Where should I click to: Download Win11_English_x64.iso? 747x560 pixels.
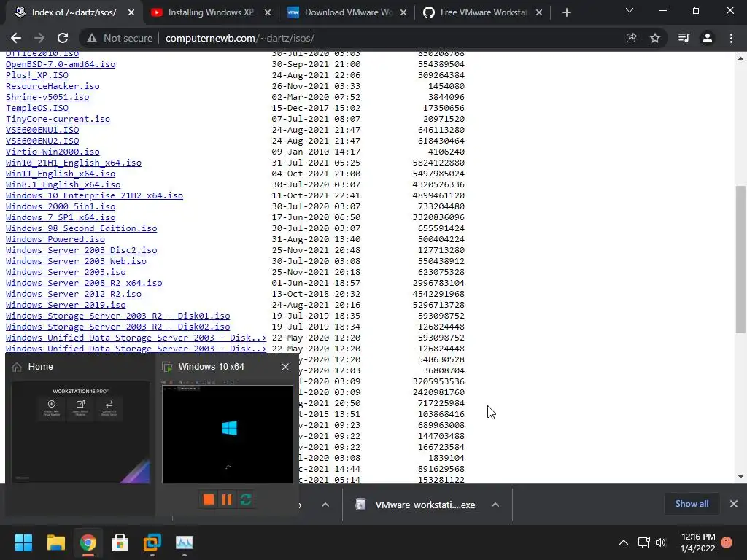pyautogui.click(x=61, y=174)
